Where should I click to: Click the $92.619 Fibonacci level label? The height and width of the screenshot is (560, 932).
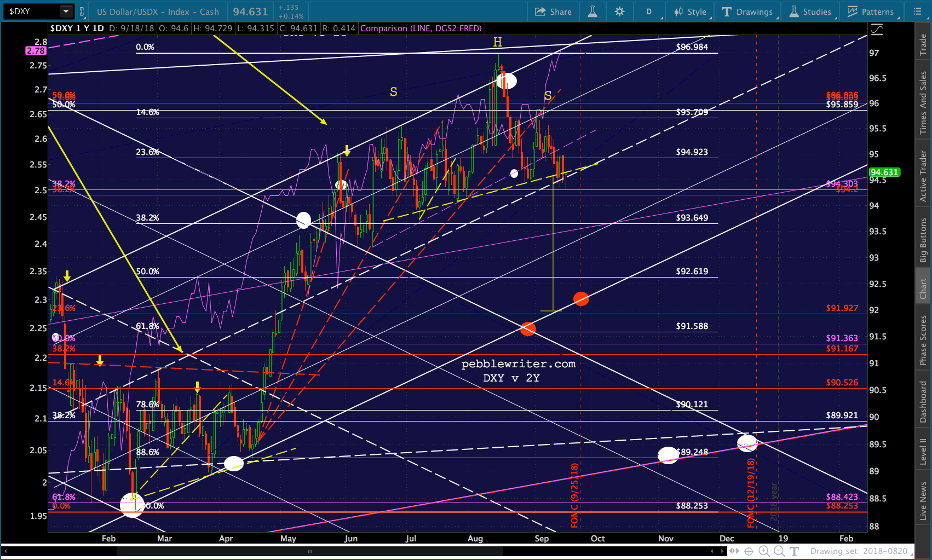[x=692, y=272]
